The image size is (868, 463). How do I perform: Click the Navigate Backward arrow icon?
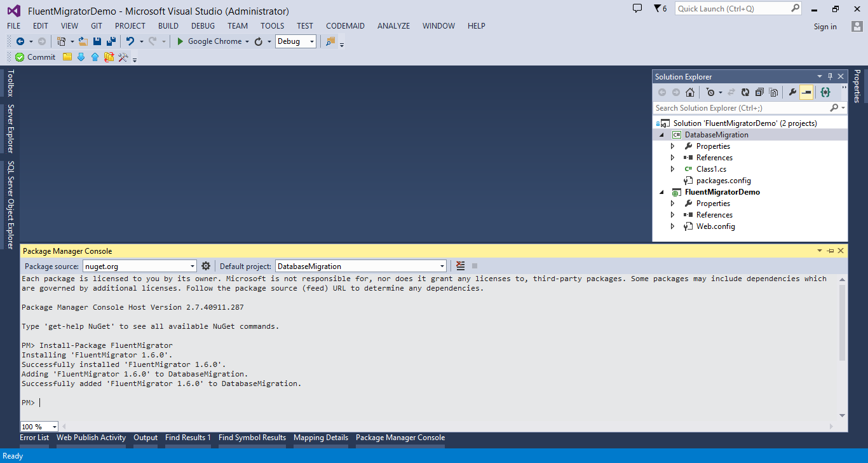coord(20,41)
